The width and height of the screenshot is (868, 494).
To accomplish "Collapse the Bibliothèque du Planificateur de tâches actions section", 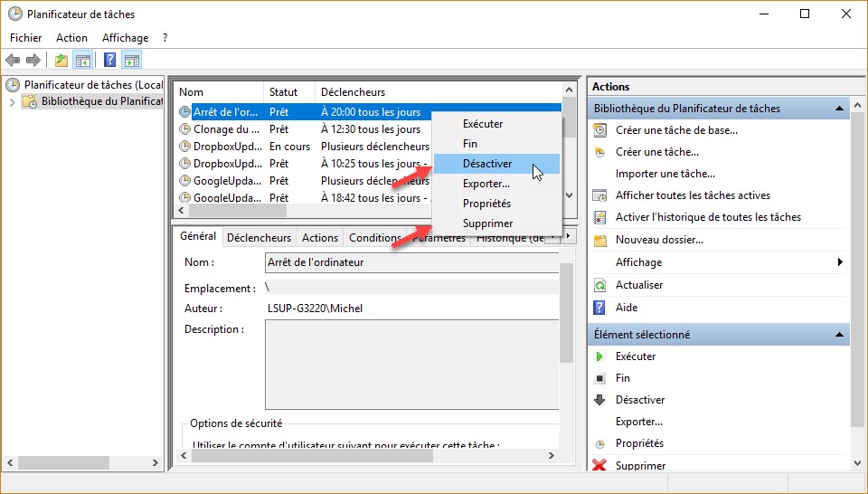I will (x=840, y=109).
